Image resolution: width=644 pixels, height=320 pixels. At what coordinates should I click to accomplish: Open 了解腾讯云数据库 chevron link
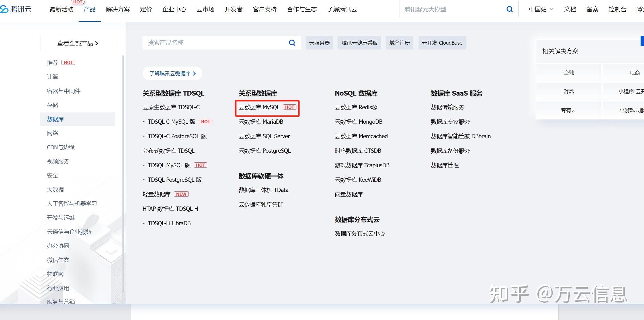[x=173, y=74]
